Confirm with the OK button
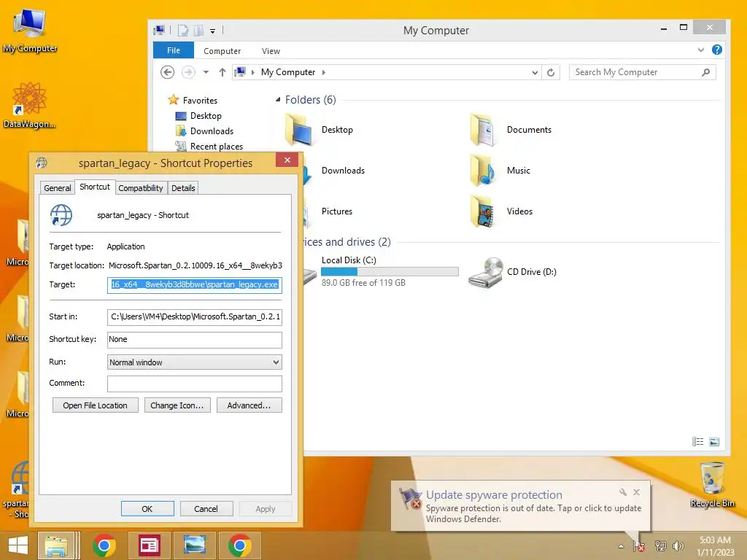Viewport: 747px width, 560px height. click(x=147, y=508)
